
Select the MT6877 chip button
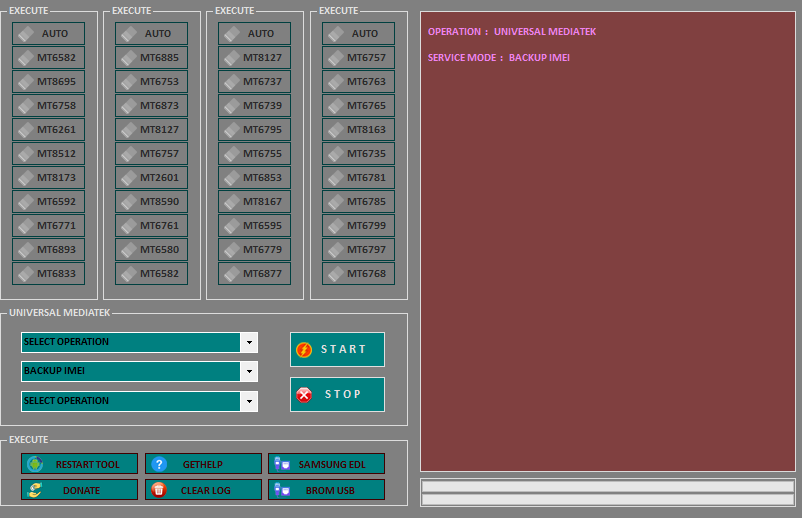pyautogui.click(x=254, y=274)
